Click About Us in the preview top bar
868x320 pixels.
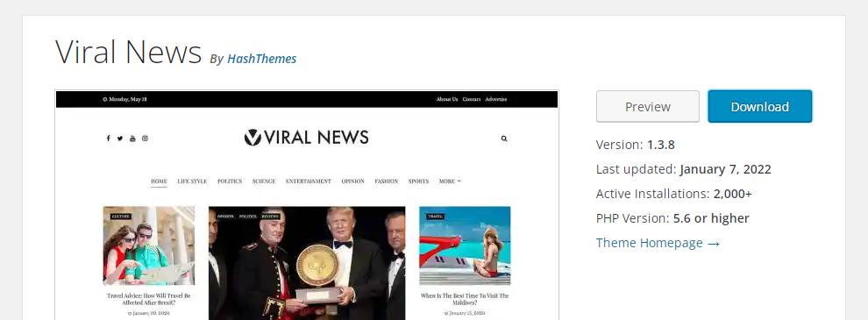tap(447, 99)
